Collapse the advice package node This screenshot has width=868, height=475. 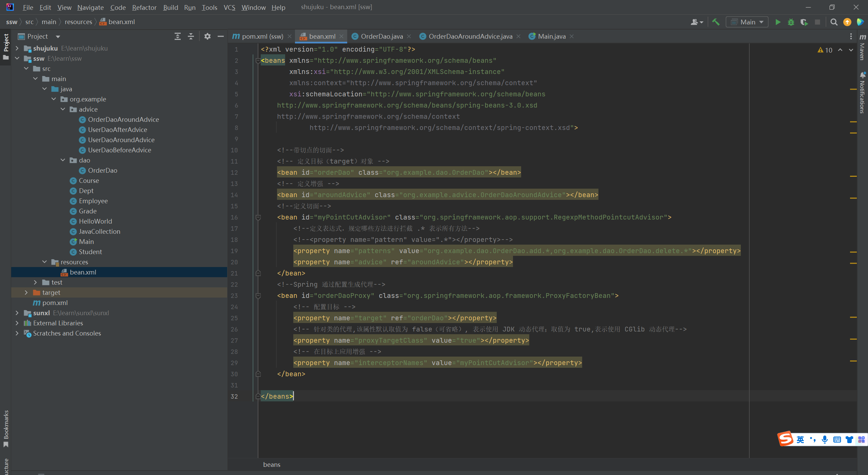coord(63,109)
